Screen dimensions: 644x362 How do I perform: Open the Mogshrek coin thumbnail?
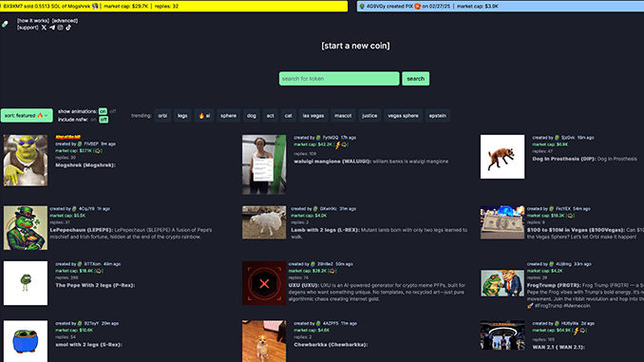point(26,161)
